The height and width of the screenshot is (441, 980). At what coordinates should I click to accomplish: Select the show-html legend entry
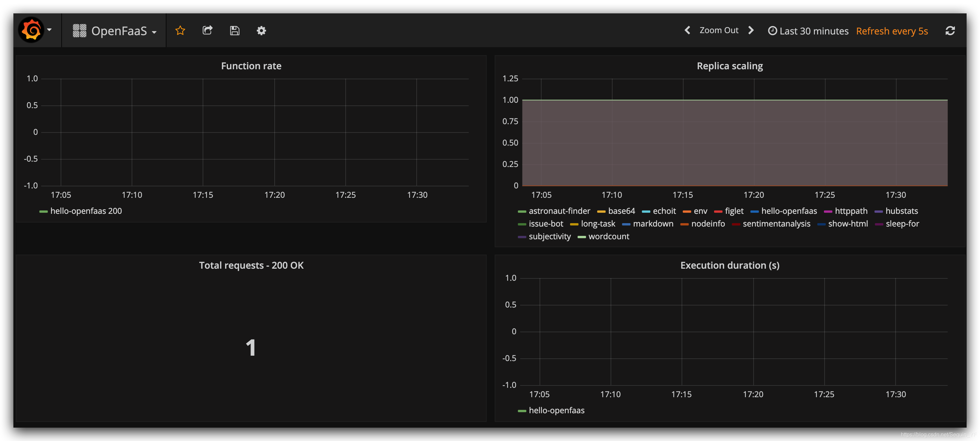(x=842, y=224)
